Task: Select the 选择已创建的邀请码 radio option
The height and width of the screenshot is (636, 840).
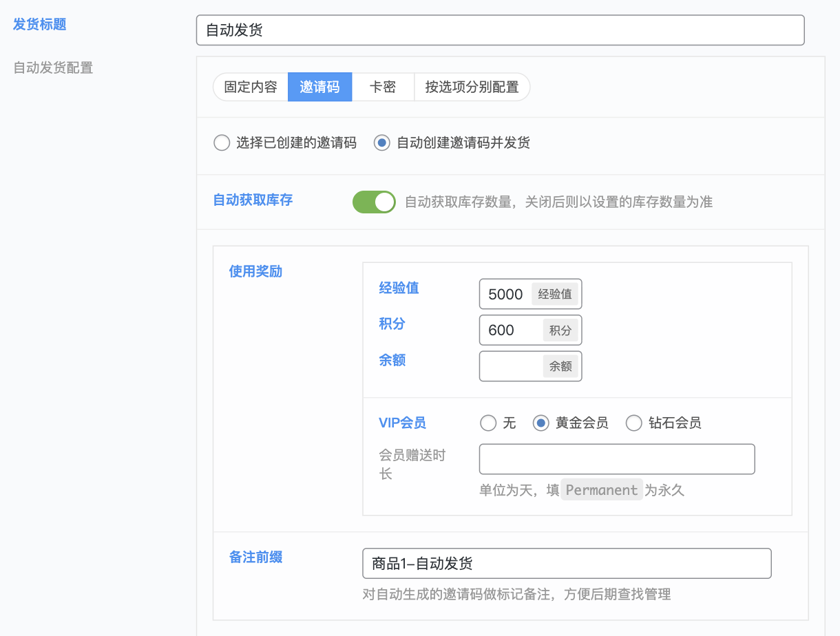Action: (x=222, y=142)
